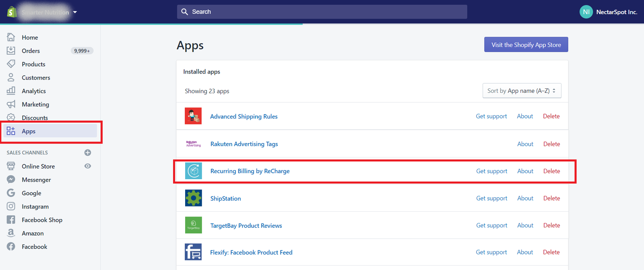Screen dimensions: 644x270
Task: Open the Sort by App name dropdown
Action: click(x=522, y=91)
